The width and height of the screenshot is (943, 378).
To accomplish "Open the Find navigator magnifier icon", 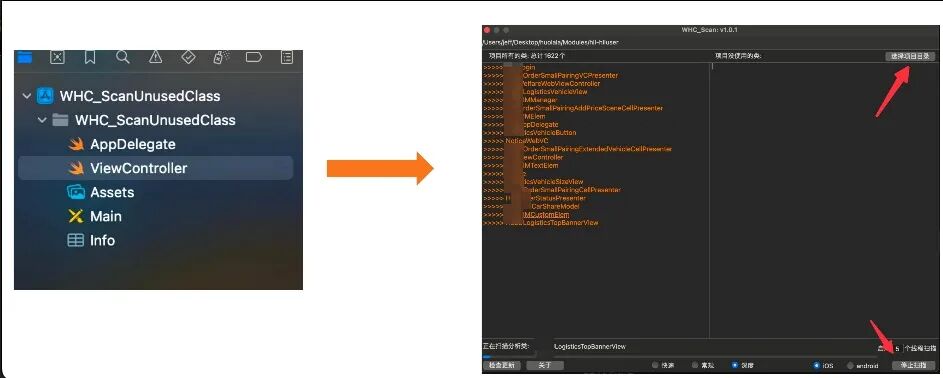I will 123,57.
